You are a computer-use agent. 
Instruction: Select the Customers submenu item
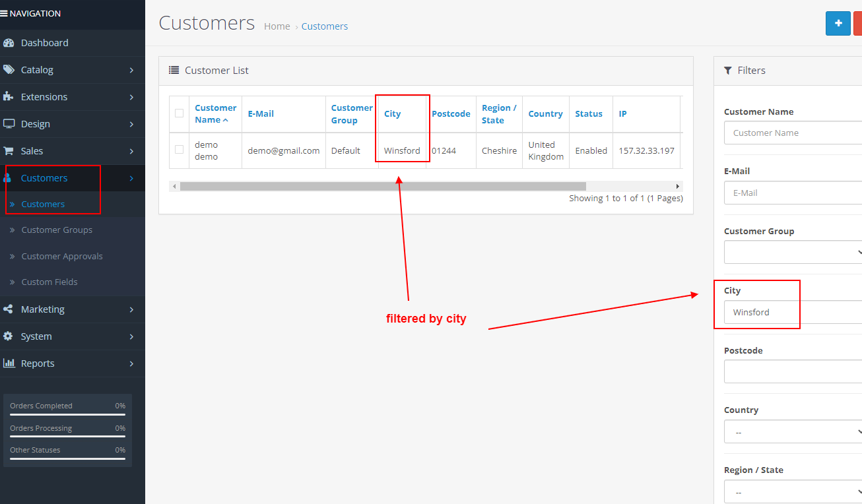tap(43, 205)
